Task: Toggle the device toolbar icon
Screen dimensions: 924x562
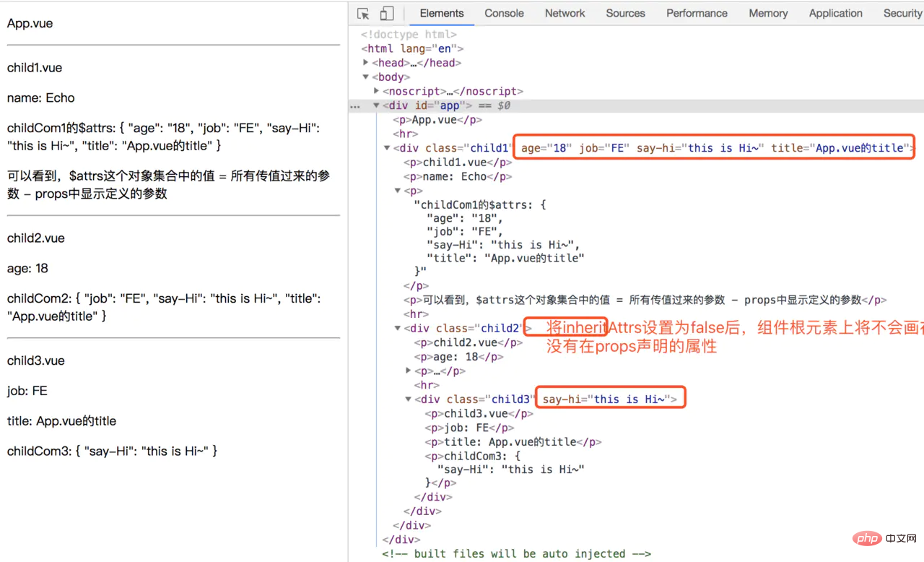Action: [x=387, y=13]
